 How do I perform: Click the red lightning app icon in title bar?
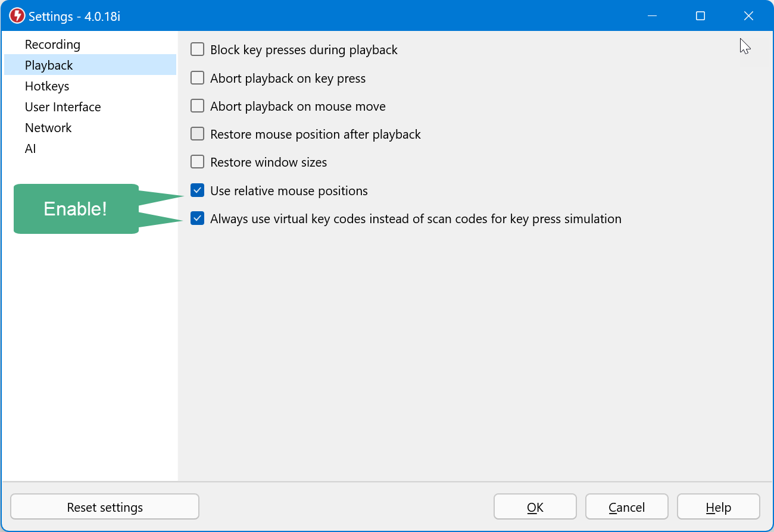(17, 16)
